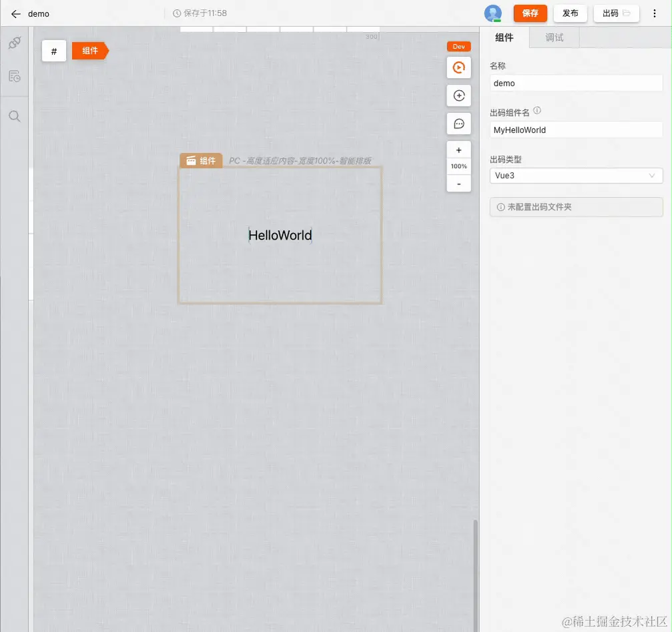Click the orange 保存 button
This screenshot has width=672, height=632.
(530, 13)
